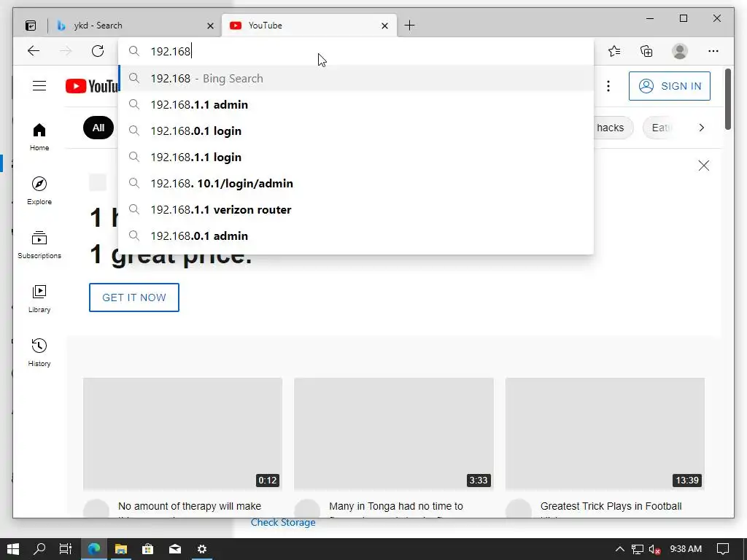Click the GET IT NOW button

pos(134,297)
